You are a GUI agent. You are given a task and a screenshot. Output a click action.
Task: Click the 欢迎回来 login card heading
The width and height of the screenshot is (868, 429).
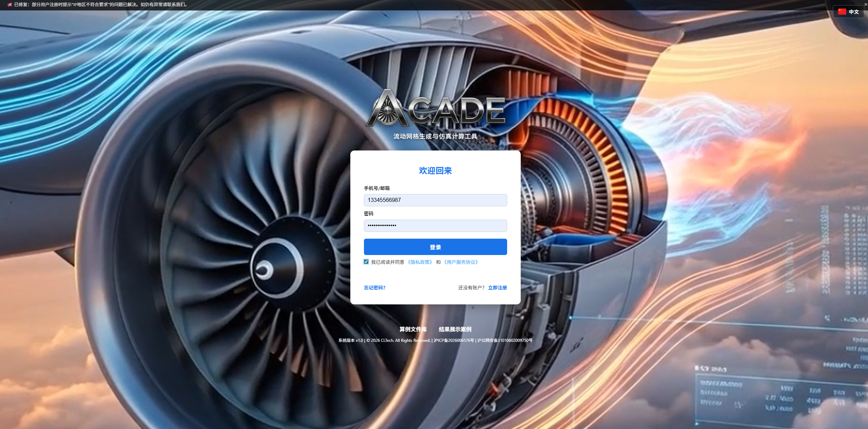tap(435, 171)
